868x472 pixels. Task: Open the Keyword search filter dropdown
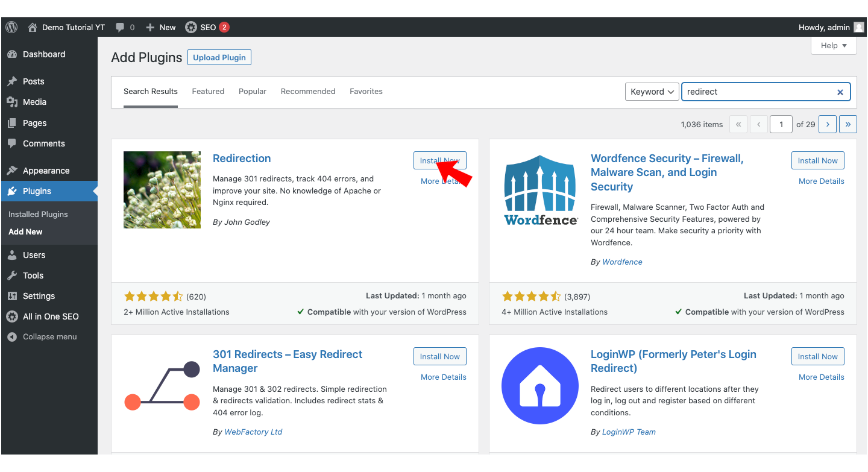pyautogui.click(x=652, y=91)
